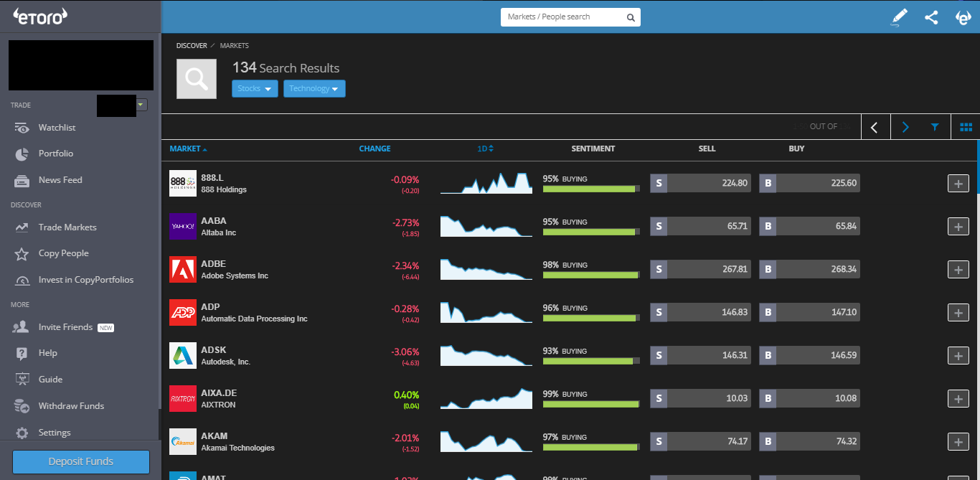
Task: Click the Sell button for AKAM at 74.17
Action: [700, 441]
